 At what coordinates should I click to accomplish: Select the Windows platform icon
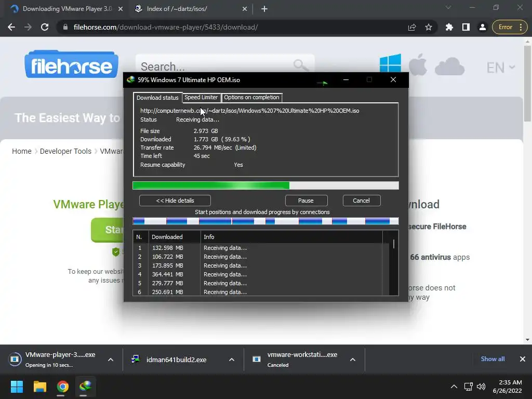tap(390, 63)
